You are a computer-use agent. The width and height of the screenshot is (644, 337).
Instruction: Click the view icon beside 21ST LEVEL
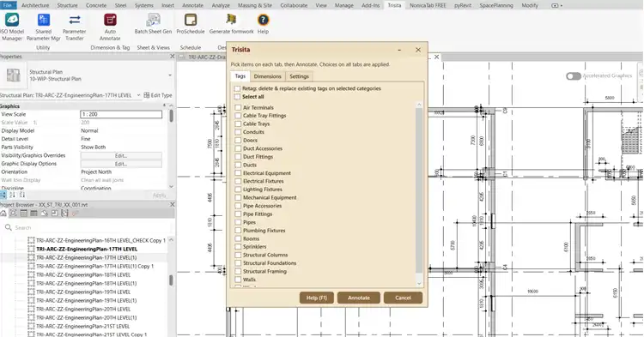pos(31,327)
